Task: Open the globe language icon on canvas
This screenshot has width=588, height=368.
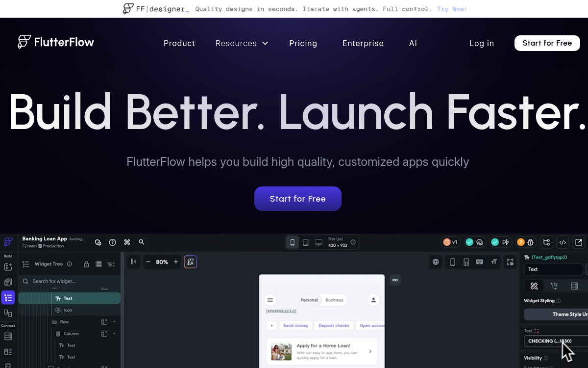Action: (x=436, y=262)
